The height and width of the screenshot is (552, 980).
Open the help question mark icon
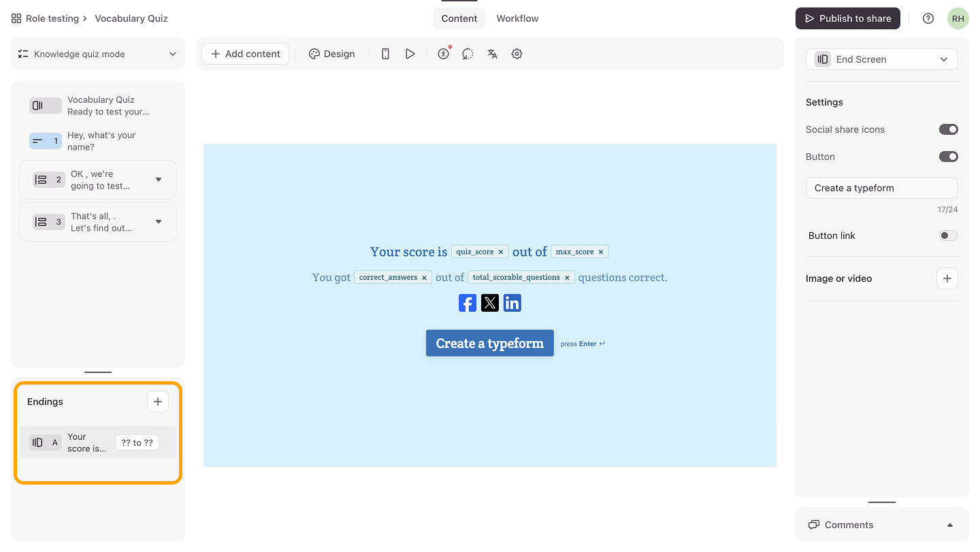tap(928, 18)
